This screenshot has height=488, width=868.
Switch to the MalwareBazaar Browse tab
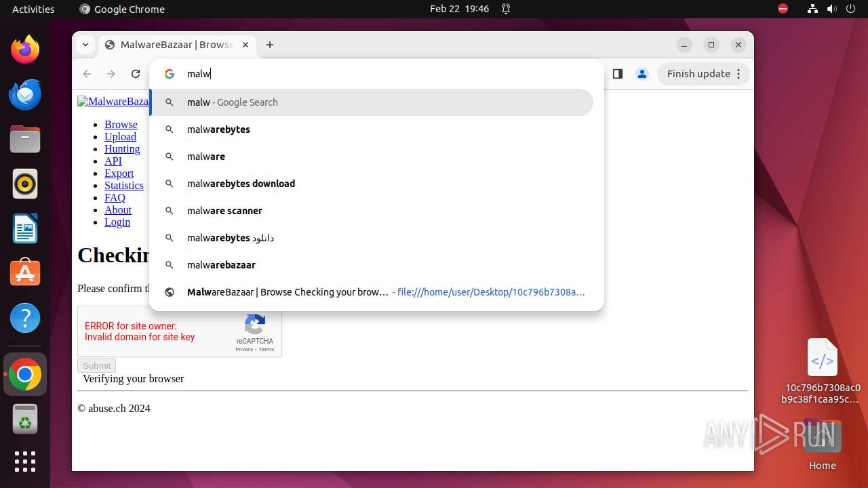(x=178, y=45)
